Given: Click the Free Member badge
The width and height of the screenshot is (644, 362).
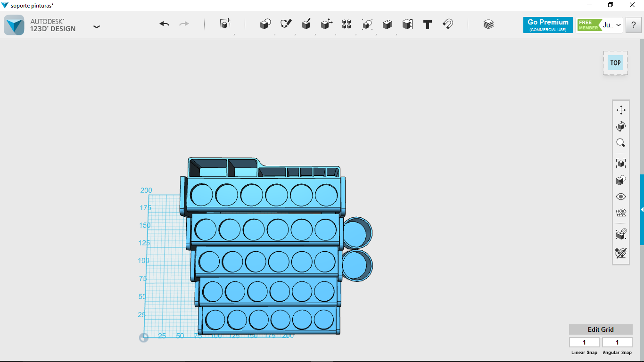Looking at the screenshot, I should click(x=590, y=25).
